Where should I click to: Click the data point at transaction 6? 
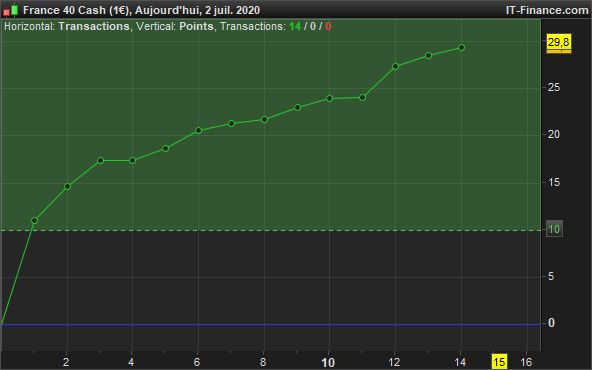pos(198,131)
